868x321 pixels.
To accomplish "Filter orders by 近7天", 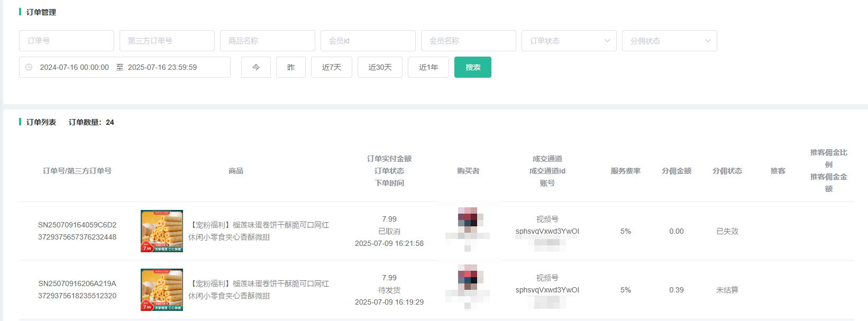I will coord(332,67).
